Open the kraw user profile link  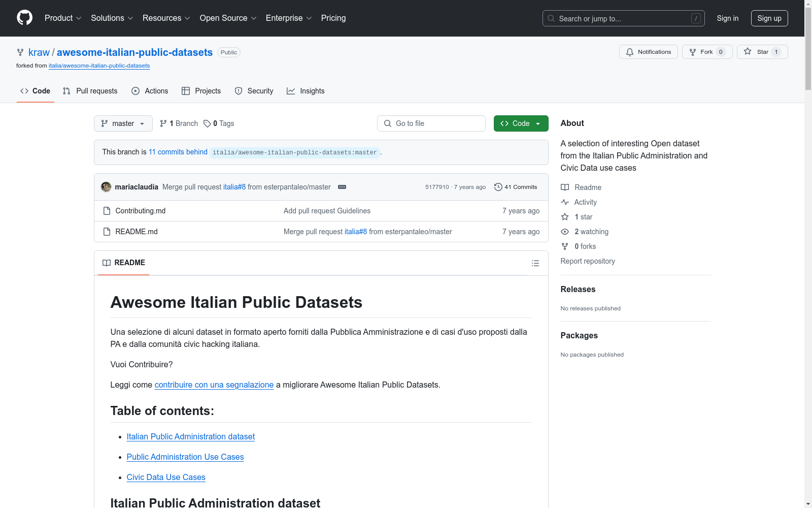39,52
